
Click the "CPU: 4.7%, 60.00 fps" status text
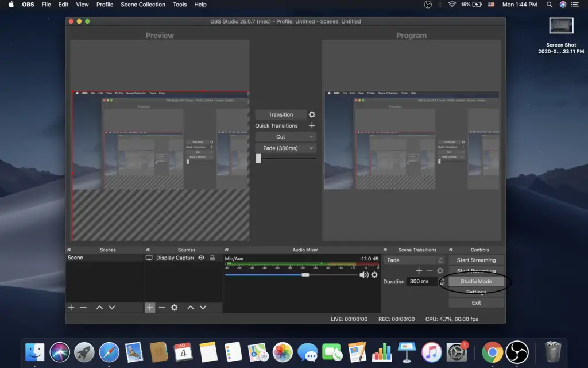[451, 319]
